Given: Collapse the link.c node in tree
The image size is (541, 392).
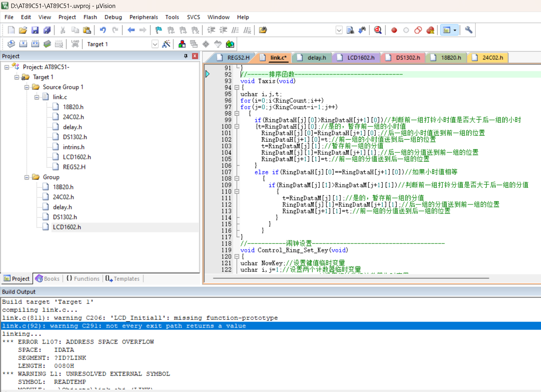Looking at the screenshot, I should tap(37, 97).
